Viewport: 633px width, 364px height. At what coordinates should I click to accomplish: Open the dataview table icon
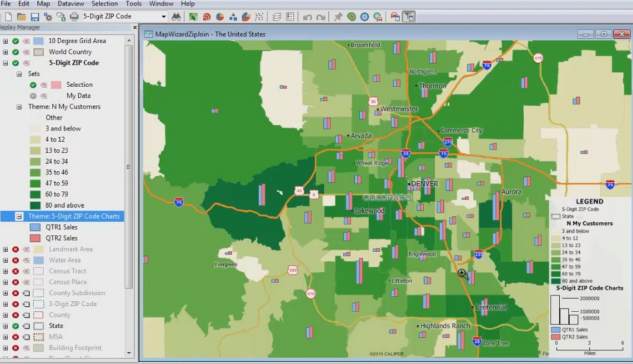tap(290, 17)
